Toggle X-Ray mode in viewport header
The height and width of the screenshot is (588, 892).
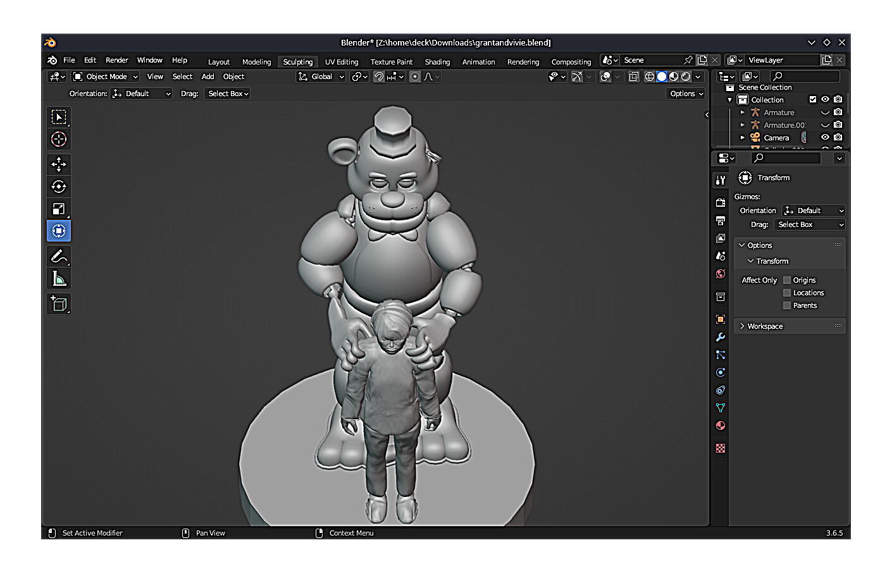[633, 77]
